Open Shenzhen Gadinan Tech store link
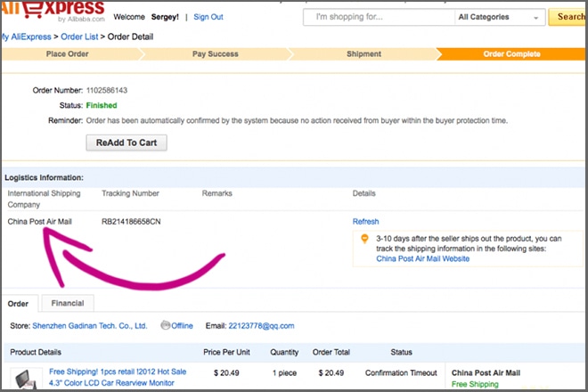 tap(90, 326)
